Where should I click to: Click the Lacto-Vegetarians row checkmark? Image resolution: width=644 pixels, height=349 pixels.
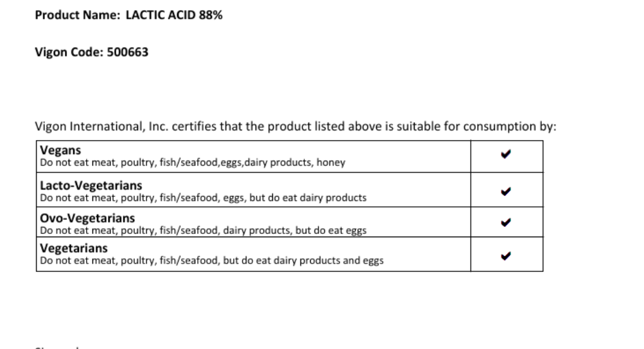pyautogui.click(x=507, y=190)
